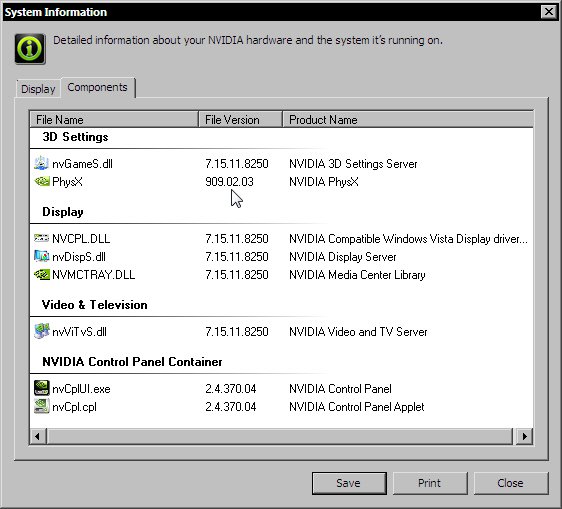Click the NVMCTRAY.DLL icon
This screenshot has height=509, width=562.
pyautogui.click(x=42, y=275)
